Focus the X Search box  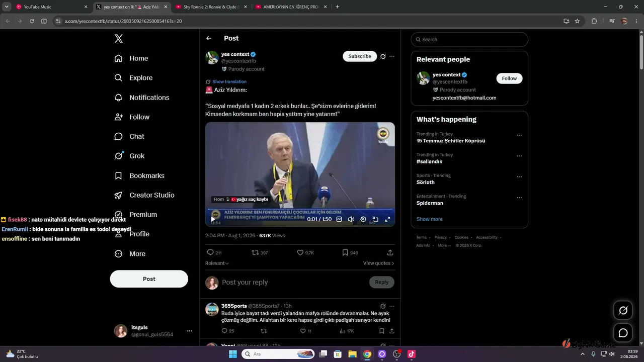pyautogui.click(x=469, y=39)
